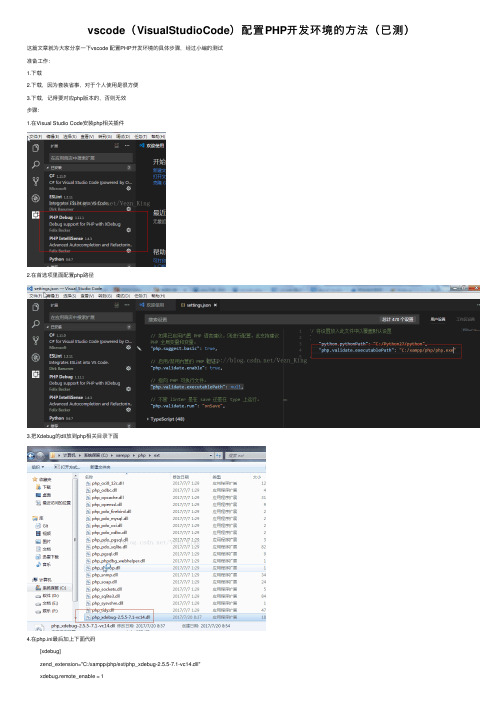
Task: Open Source Control icon in settings.json VS Code window
Action: coord(35,340)
